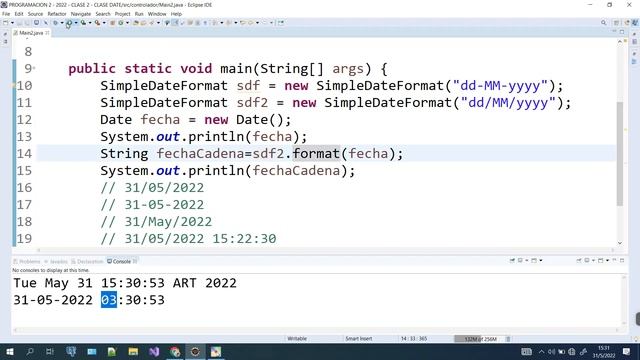This screenshot has width=640, height=360.
Task: Run the garbage collector trash icon
Action: (509, 339)
